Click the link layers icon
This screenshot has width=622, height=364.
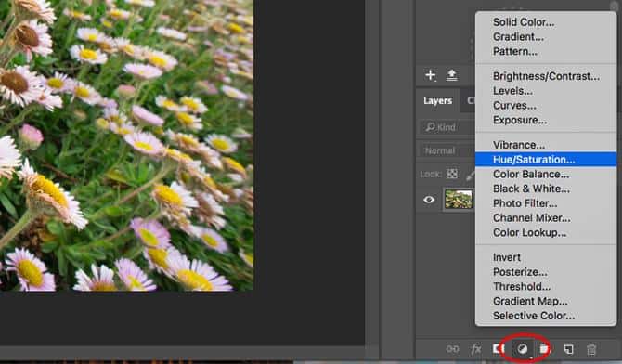pos(452,349)
